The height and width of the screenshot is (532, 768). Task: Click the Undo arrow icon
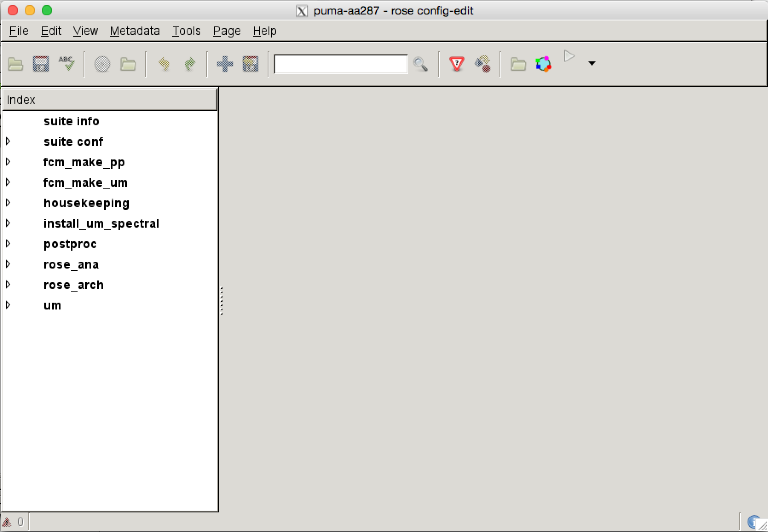pos(164,64)
